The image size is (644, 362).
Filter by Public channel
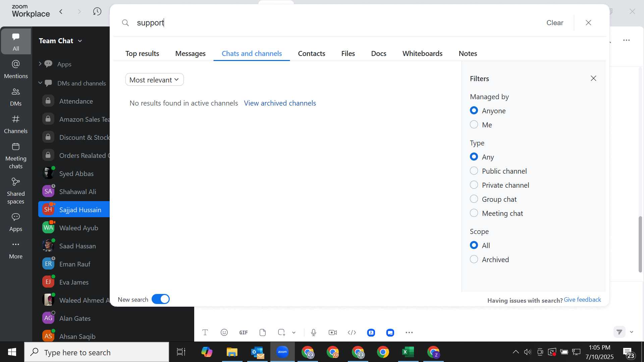point(474,171)
